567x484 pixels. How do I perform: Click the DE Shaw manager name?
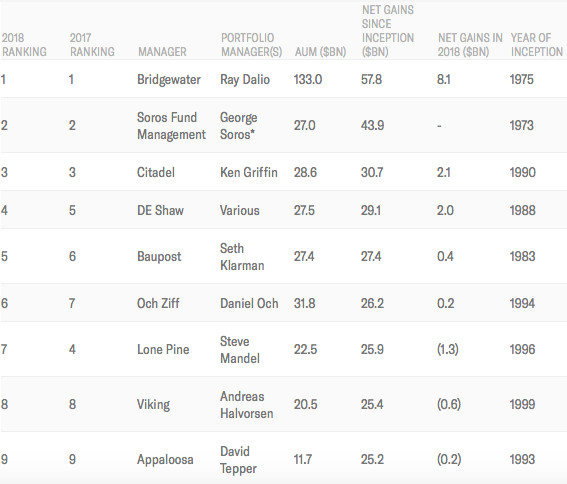pyautogui.click(x=161, y=210)
